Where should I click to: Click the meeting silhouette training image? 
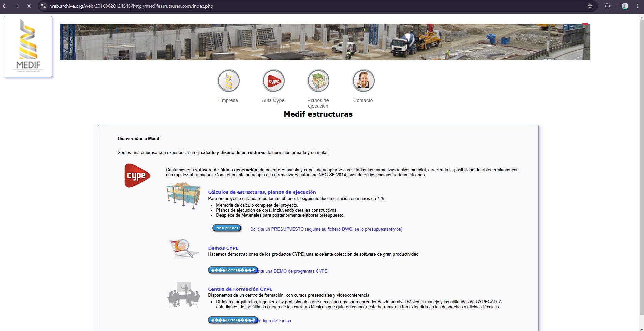tap(184, 295)
